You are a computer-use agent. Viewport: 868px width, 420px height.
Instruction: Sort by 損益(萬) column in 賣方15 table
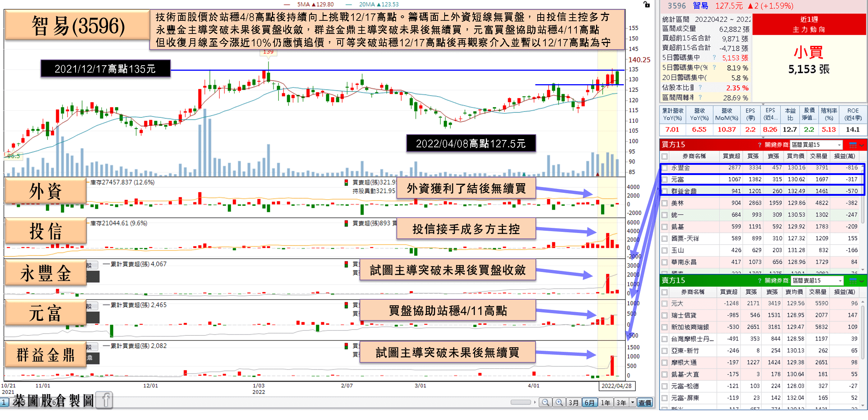(845, 292)
